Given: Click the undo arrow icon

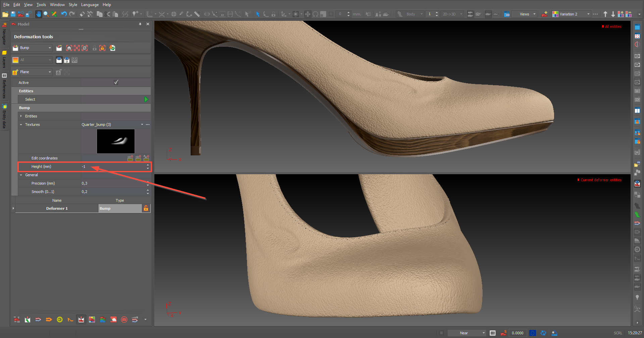Looking at the screenshot, I should tap(64, 14).
